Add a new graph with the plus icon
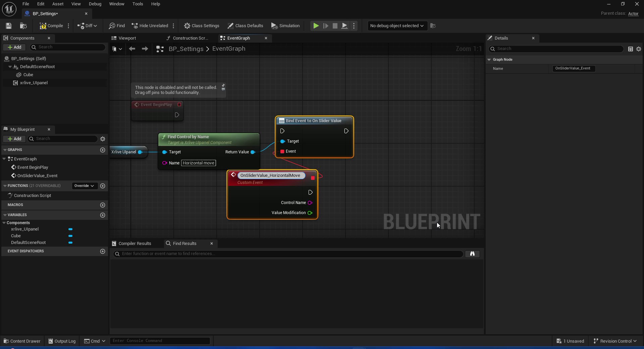644x349 pixels. click(x=103, y=150)
